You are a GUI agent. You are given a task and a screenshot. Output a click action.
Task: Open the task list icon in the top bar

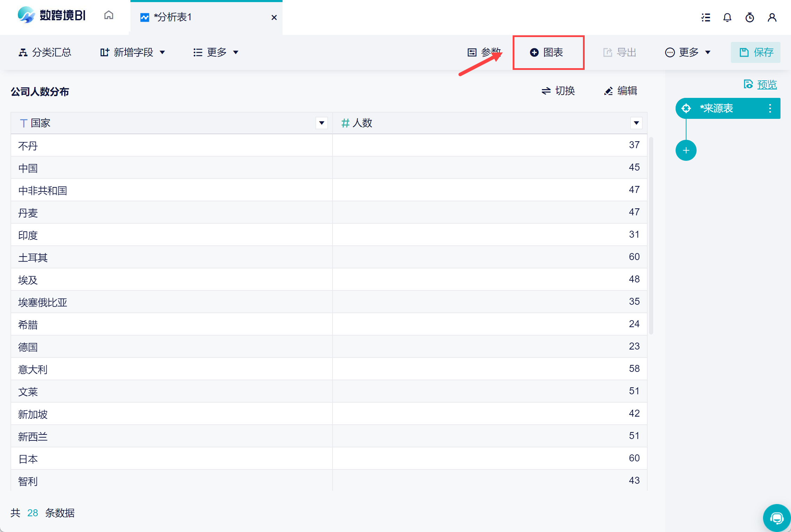click(706, 17)
